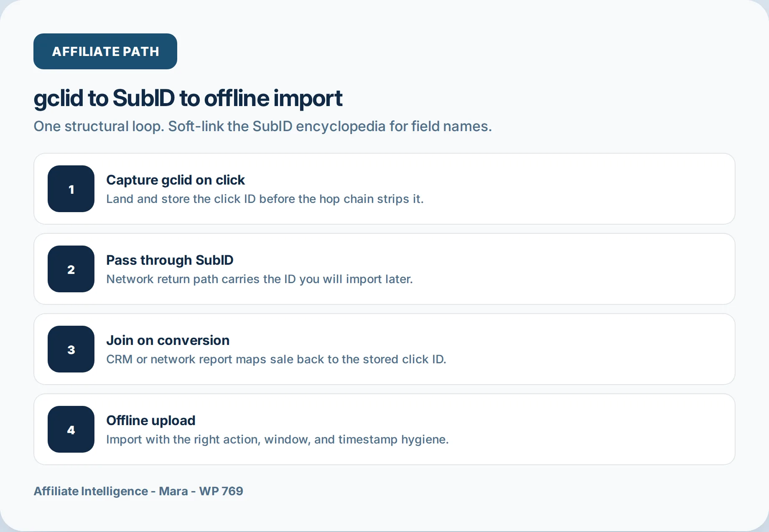769x532 pixels.
Task: Click the AFFILIATE PATH badge
Action: click(105, 51)
